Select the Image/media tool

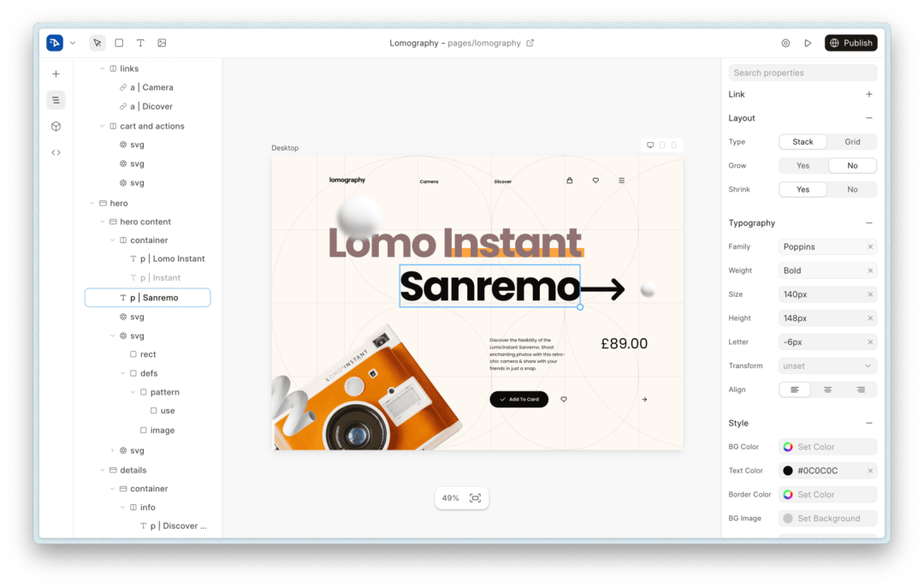162,43
